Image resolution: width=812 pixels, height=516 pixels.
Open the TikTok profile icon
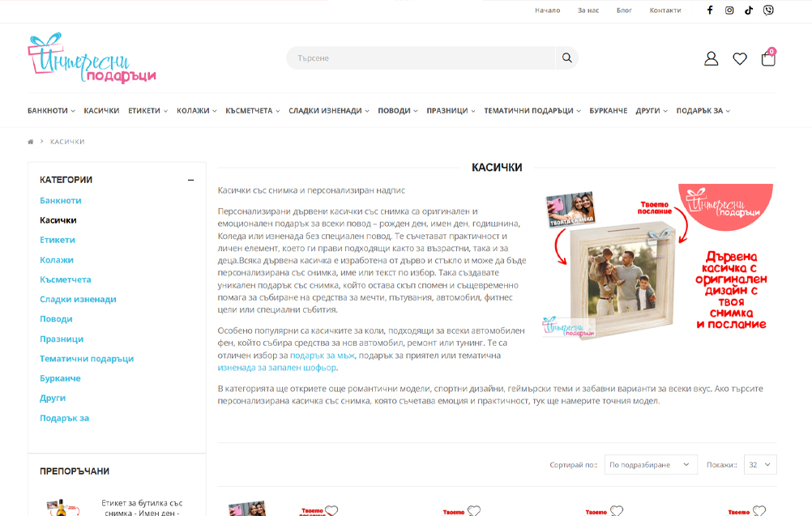pos(748,10)
